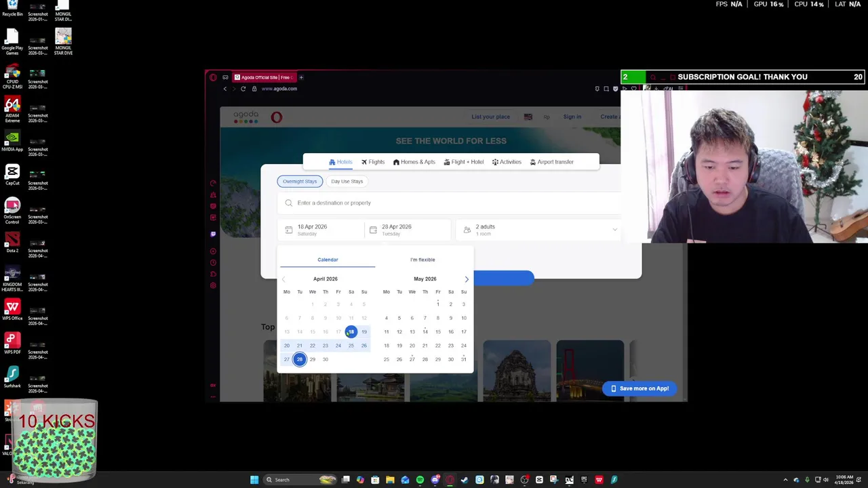The height and width of the screenshot is (488, 868).
Task: Click the guests people icon
Action: 467,230
